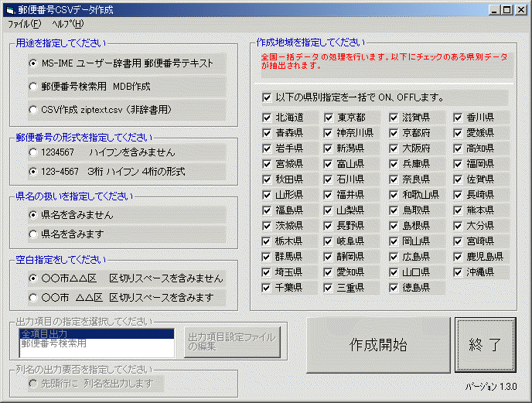Toggle the 鹿児島県 checkbox
Image resolution: width=532 pixels, height=403 pixels.
click(x=459, y=257)
